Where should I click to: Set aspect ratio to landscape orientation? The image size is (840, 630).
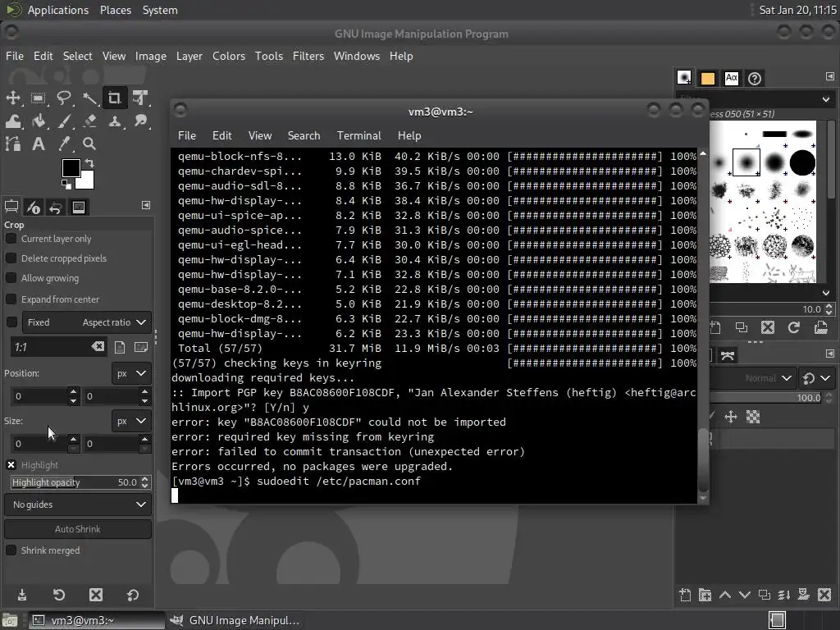(141, 347)
